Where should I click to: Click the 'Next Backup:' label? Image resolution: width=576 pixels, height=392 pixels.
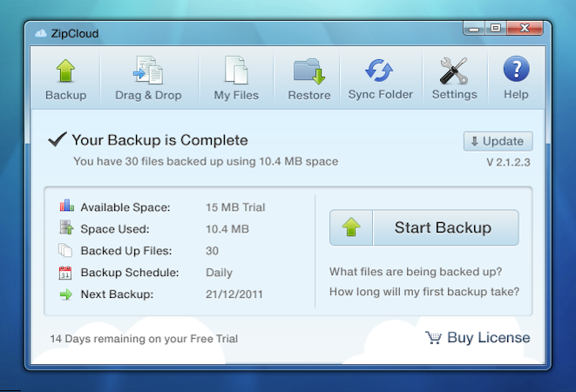click(117, 294)
